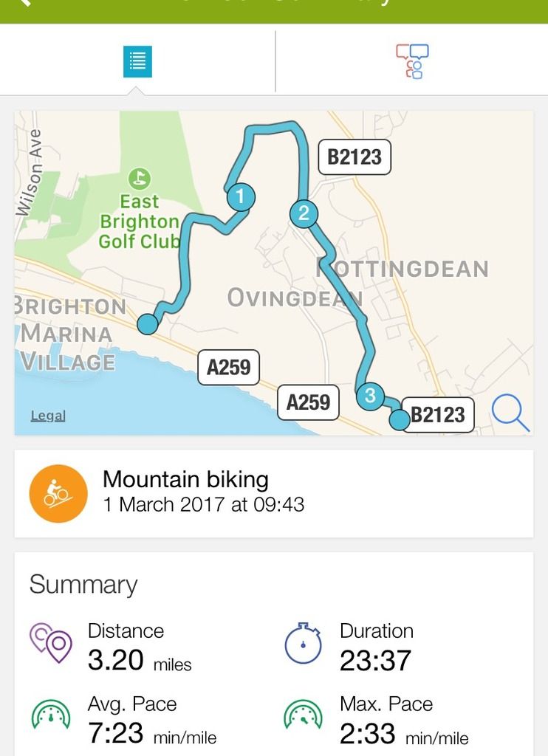Image resolution: width=548 pixels, height=756 pixels.
Task: Select the 23:37 duration value
Action: coord(375,661)
